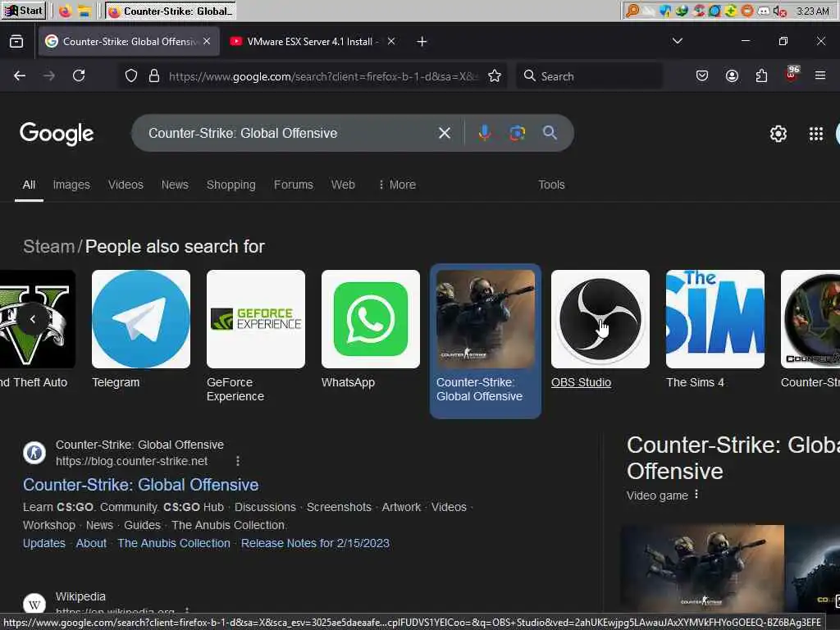Viewport: 840px width, 630px height.
Task: Search by image with Google Lens
Action: (x=517, y=133)
